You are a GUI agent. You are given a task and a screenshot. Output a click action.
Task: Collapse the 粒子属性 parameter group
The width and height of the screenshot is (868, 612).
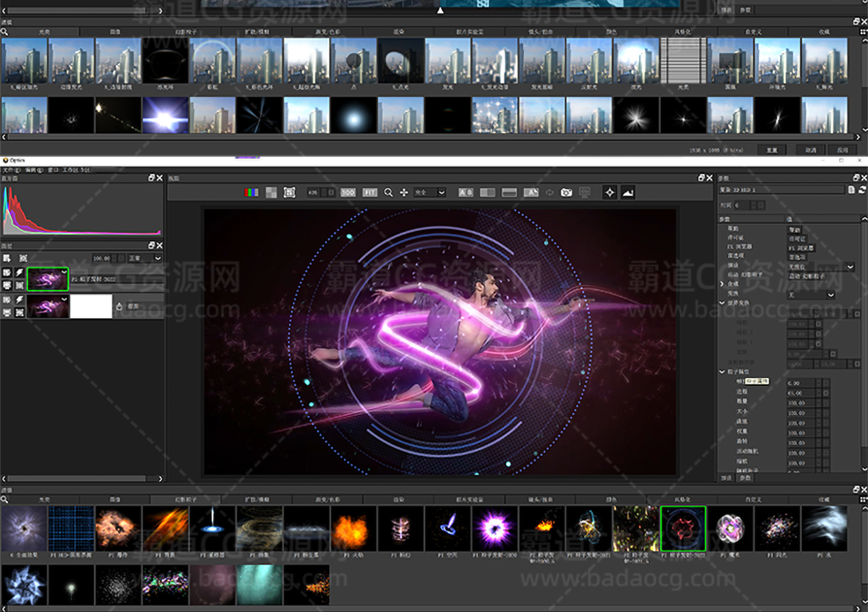[722, 372]
